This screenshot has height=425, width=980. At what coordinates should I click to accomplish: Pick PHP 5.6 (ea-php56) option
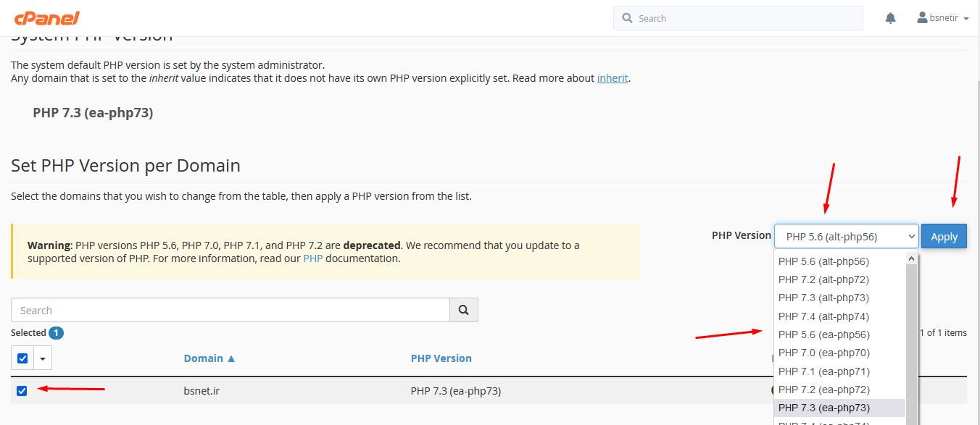point(840,334)
